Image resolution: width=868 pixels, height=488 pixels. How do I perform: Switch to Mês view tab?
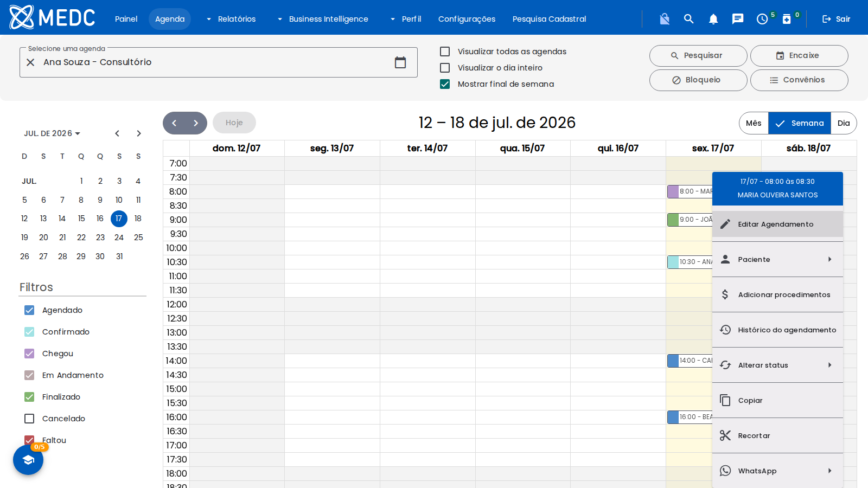[754, 123]
